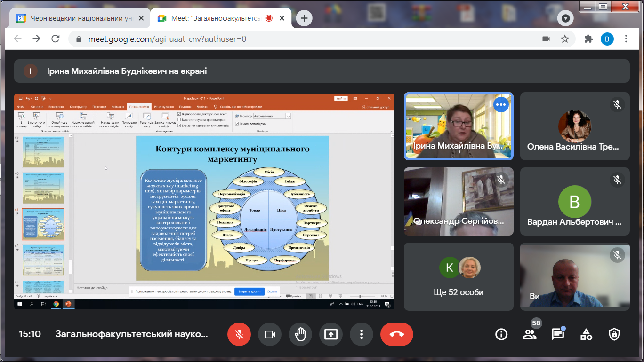
Task: Open the host controls shield icon
Action: click(x=614, y=334)
